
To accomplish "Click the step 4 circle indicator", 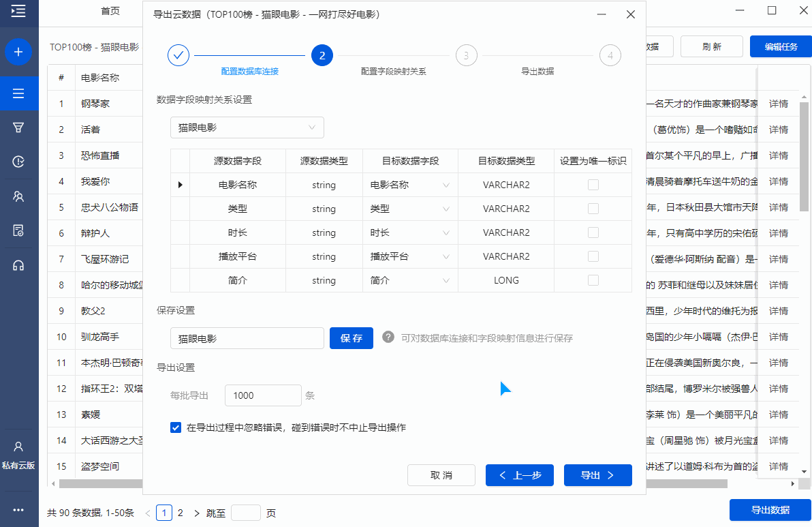I will coord(610,55).
